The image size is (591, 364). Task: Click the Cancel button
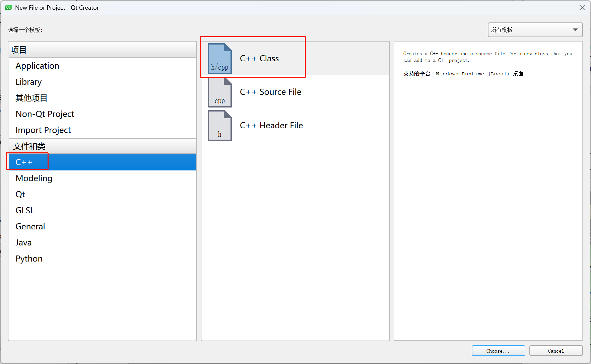(556, 351)
